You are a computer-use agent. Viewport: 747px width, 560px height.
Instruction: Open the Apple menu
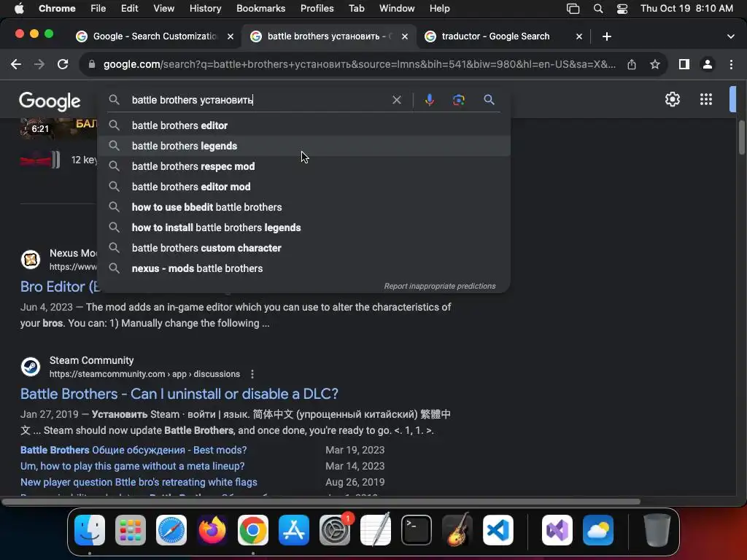tap(19, 9)
